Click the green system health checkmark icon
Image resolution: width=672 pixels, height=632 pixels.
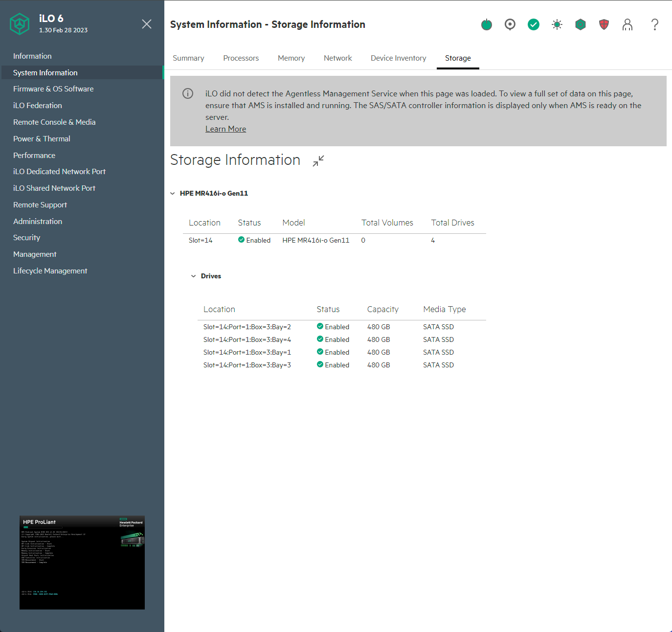coord(533,24)
